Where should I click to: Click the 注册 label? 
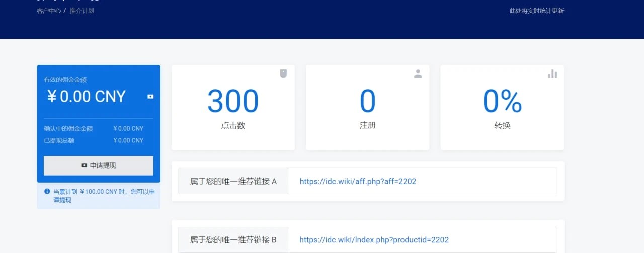click(x=368, y=126)
